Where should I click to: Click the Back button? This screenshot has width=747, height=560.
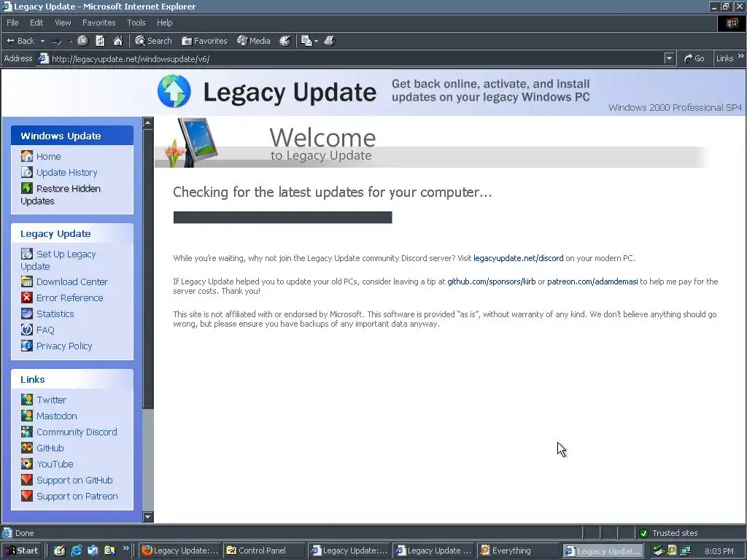20,41
